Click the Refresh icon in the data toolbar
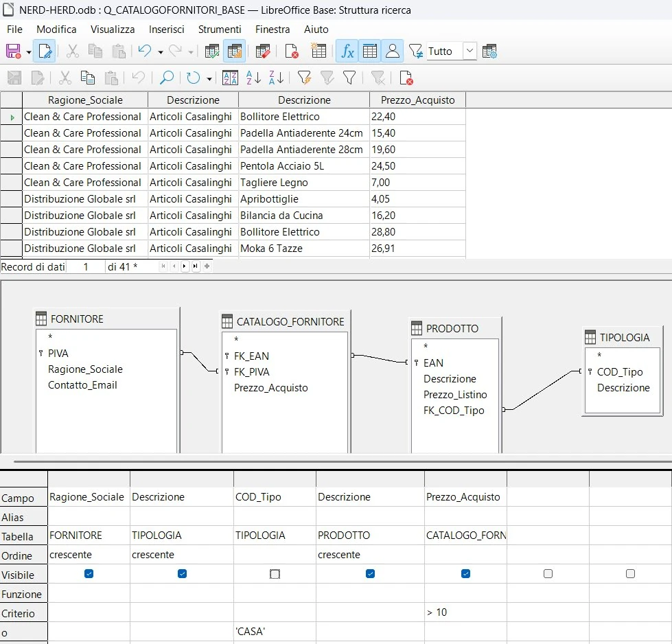Screen dimensions: 672x644 tap(194, 78)
